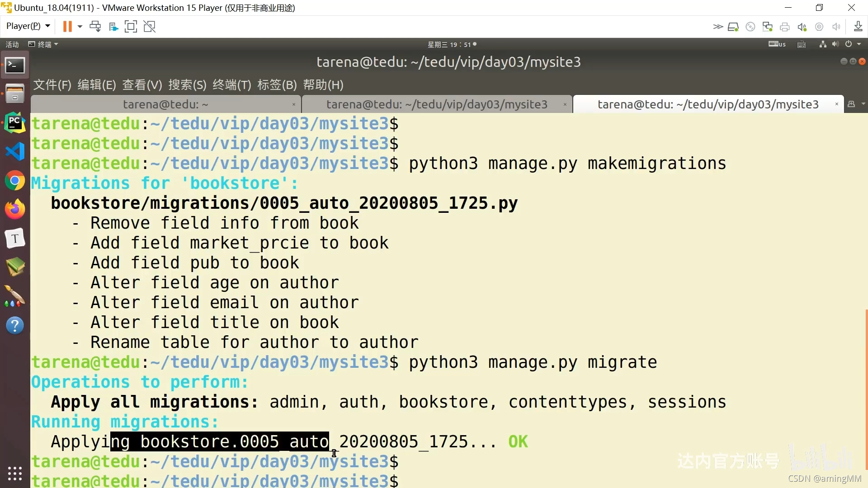This screenshot has height=488, width=868.
Task: Show applications grid button
Action: tap(15, 473)
